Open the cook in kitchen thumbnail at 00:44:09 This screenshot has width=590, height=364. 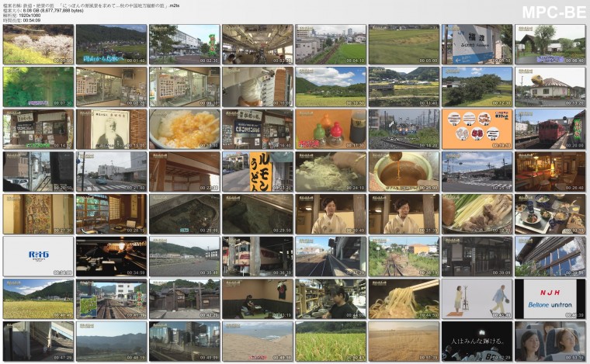pos(331,299)
